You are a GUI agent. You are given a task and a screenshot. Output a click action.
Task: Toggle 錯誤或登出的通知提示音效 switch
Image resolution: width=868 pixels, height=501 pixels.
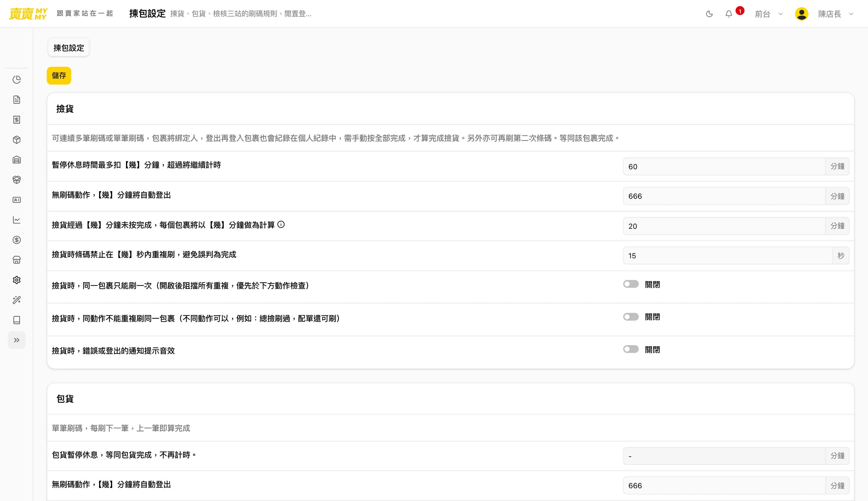point(631,349)
